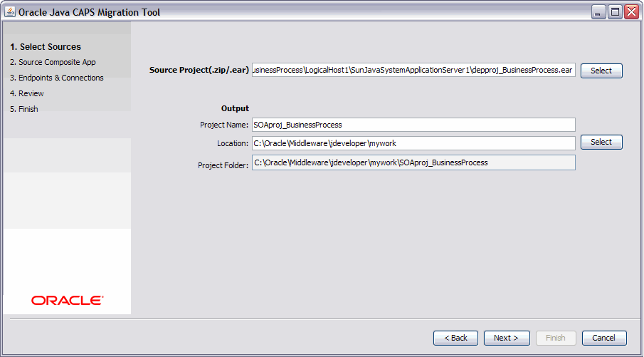This screenshot has width=644, height=357.
Task: Click the Project Folder read-only field
Action: click(413, 162)
